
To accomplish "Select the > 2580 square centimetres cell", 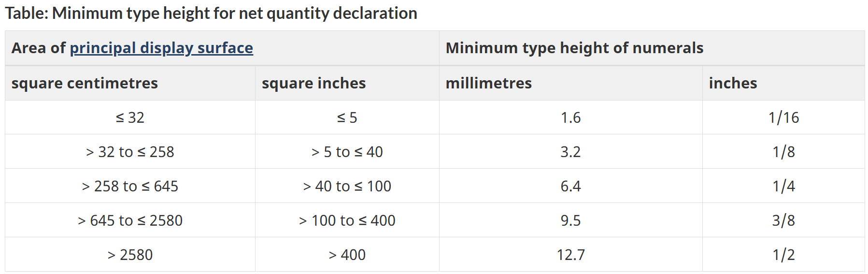I will point(130,255).
